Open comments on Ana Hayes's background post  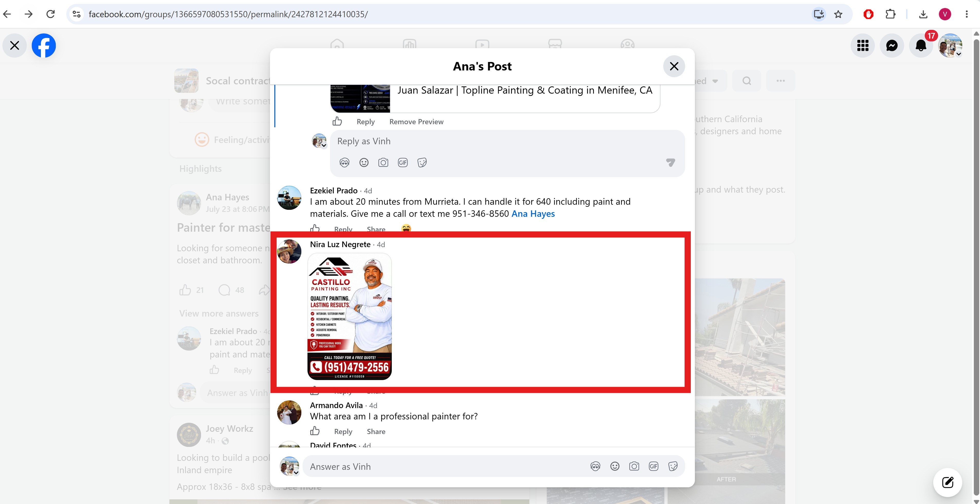[224, 290]
